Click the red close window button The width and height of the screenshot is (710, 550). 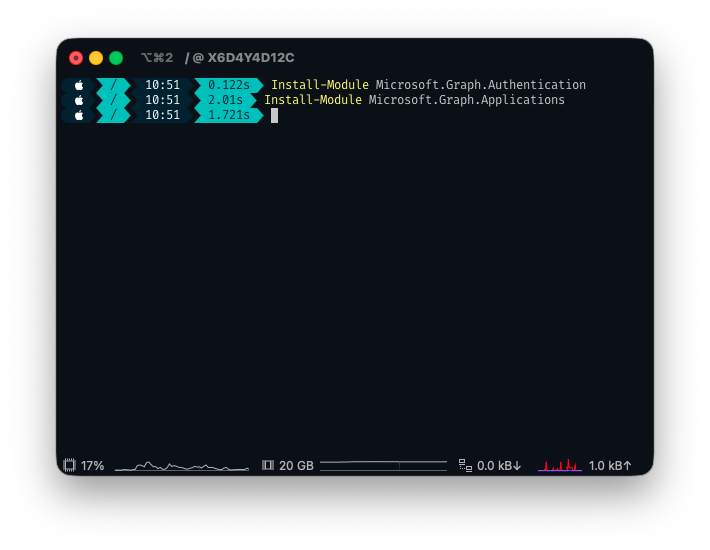pos(76,58)
